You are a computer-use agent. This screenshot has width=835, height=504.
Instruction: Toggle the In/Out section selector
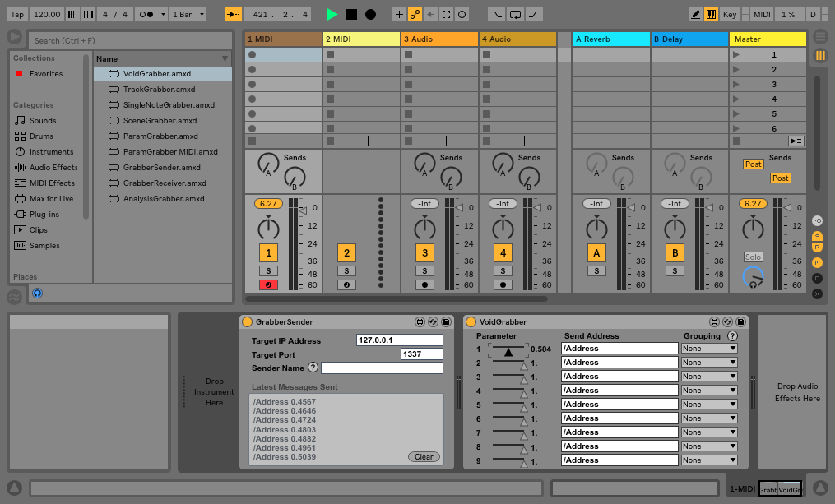818,221
